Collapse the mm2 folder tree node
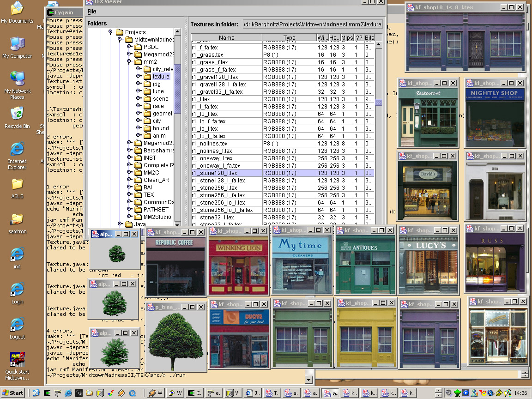Image resolution: width=532 pixels, height=399 pixels. click(x=129, y=62)
